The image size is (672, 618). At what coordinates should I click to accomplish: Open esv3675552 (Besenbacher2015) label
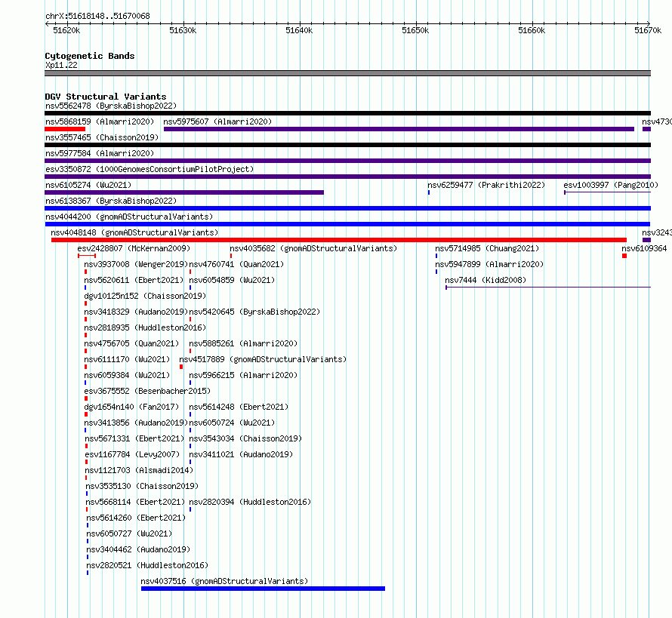pyautogui.click(x=147, y=391)
